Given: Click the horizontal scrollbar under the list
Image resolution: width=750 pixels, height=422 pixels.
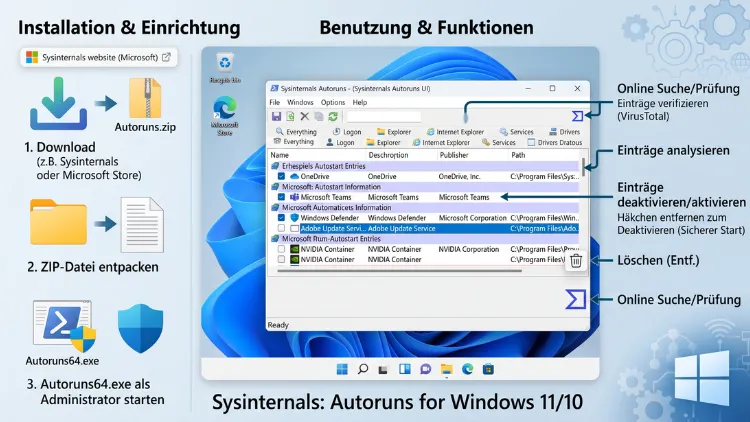Looking at the screenshot, I should click(x=399, y=271).
